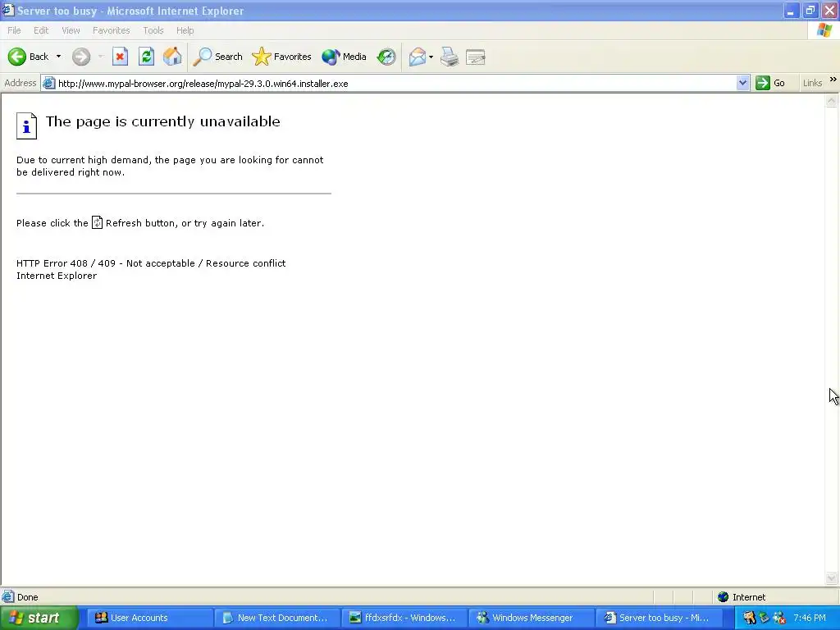The height and width of the screenshot is (630, 840).
Task: Open the View menu
Action: pos(71,30)
